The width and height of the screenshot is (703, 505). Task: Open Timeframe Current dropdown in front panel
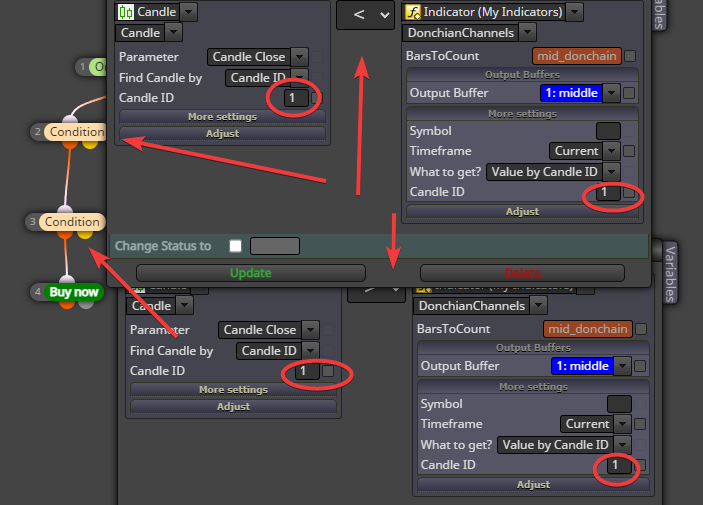click(612, 151)
